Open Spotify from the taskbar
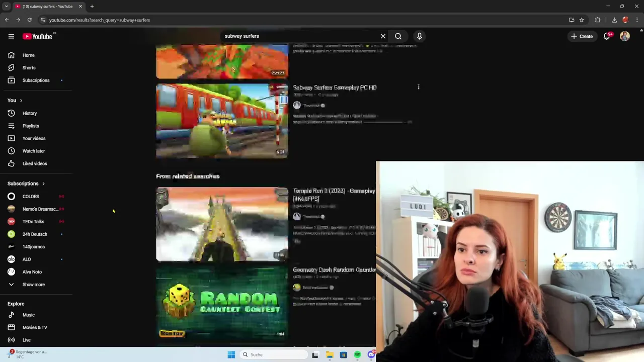 click(357, 354)
